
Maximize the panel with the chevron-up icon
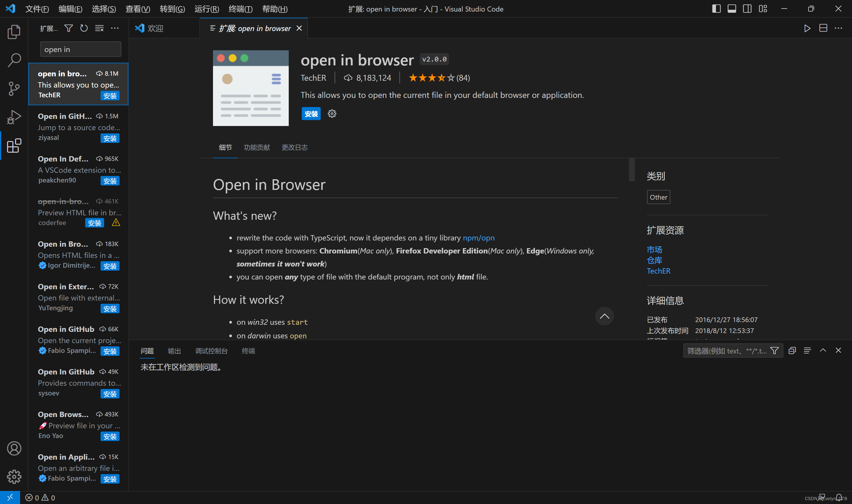823,350
